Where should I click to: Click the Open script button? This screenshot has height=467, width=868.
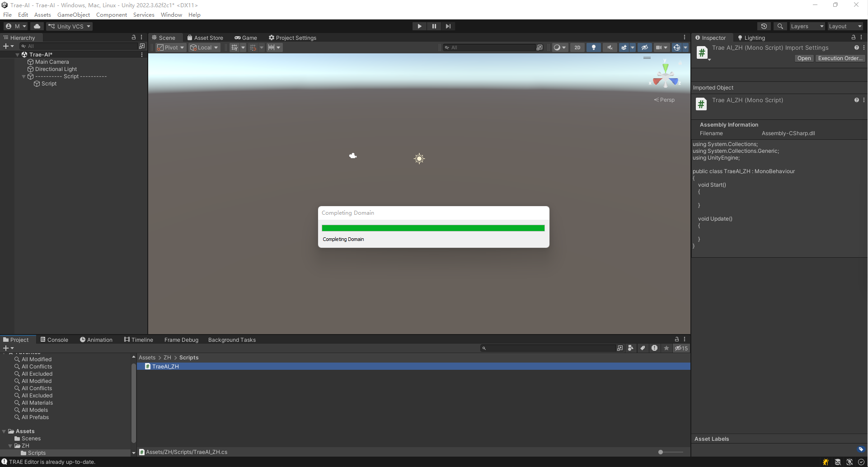(804, 58)
